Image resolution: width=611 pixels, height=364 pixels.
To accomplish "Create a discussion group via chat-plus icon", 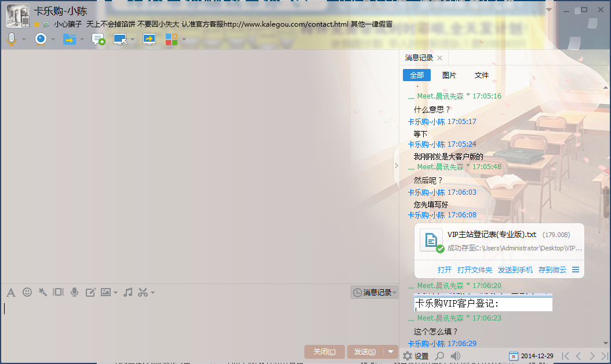I will [x=99, y=39].
